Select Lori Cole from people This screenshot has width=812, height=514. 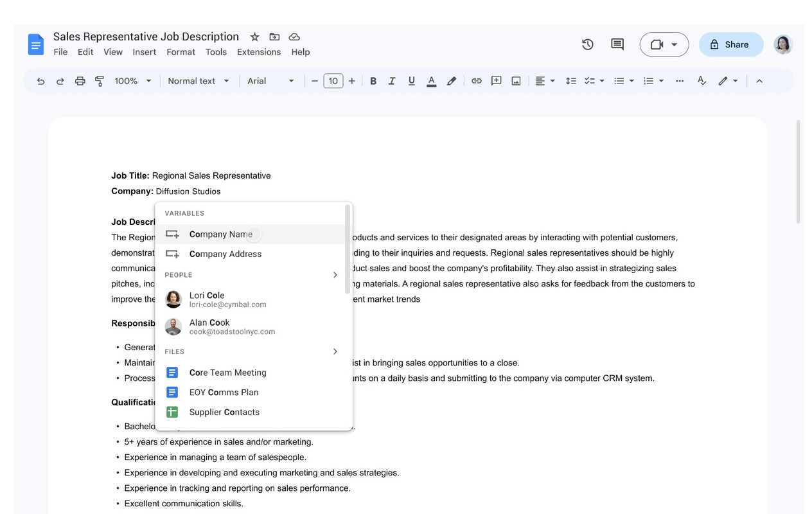pos(251,299)
